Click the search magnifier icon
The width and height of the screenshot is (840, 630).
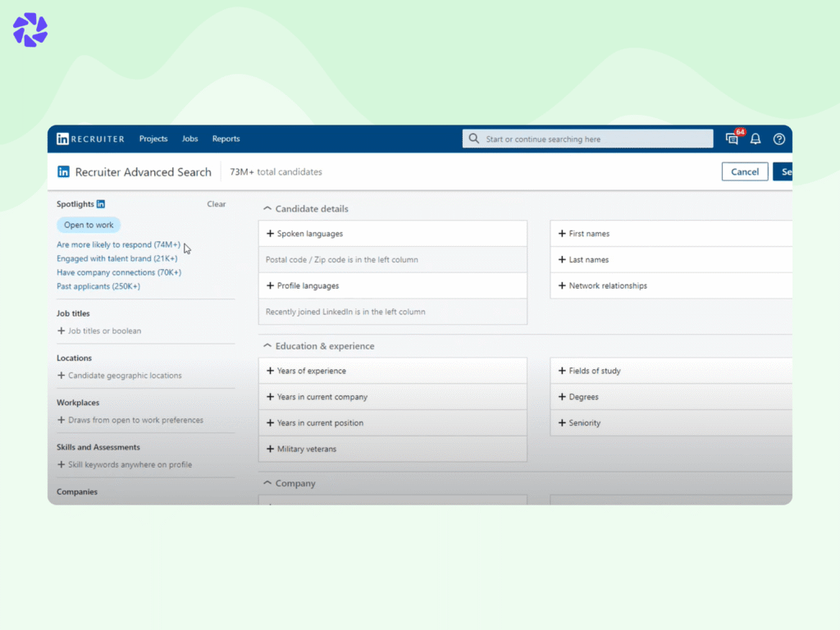point(474,139)
